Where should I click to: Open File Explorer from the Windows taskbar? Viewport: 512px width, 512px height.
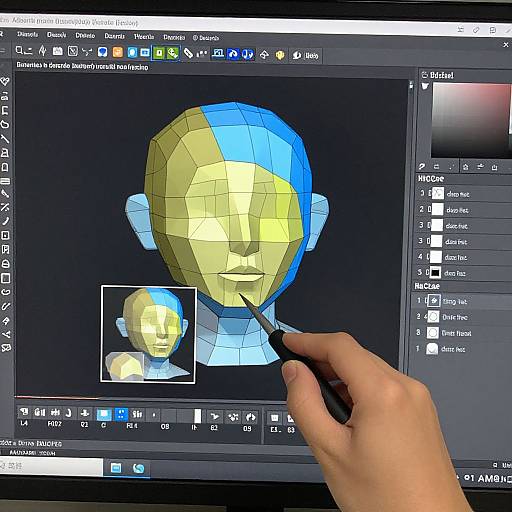click(116, 468)
